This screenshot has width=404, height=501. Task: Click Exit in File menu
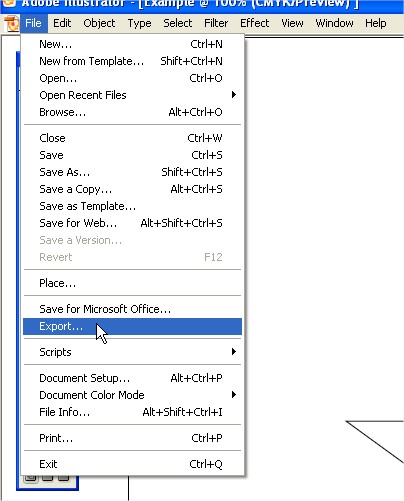[132, 464]
